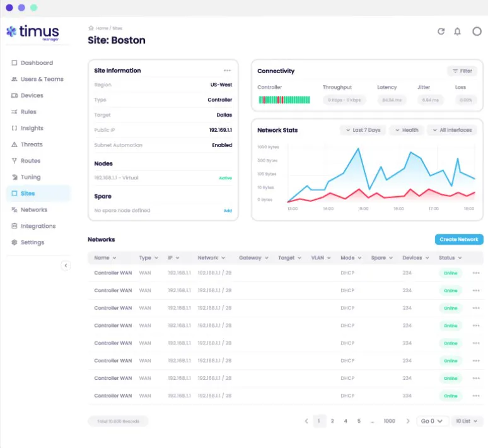488x448 pixels.
Task: Click the timus manager logo
Action: click(x=33, y=32)
